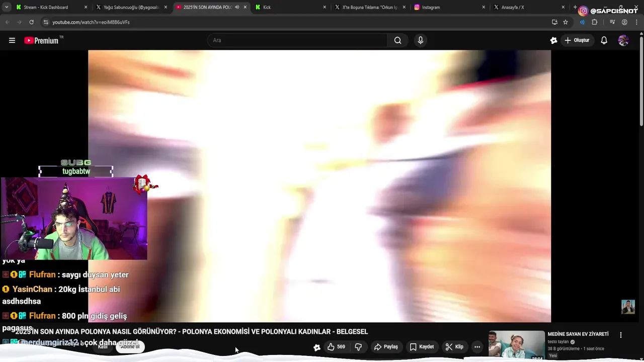This screenshot has width=644, height=362.
Task: Save the video with Kaydet button
Action: [x=422, y=347]
